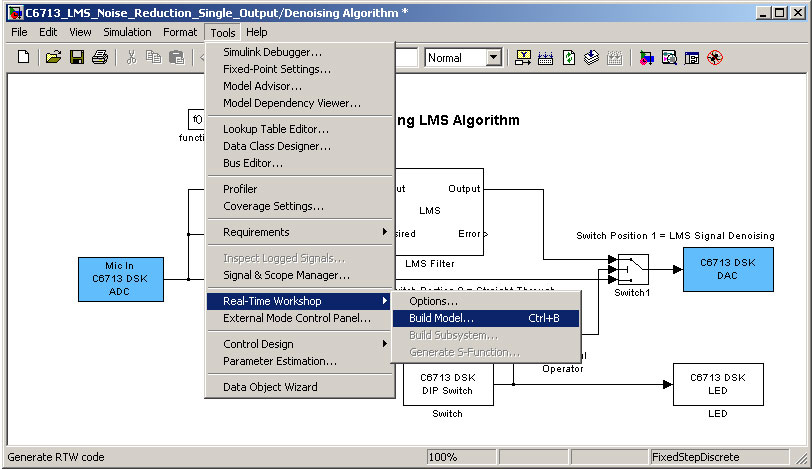The image size is (812, 469).
Task: Select Build Model in submenu
Action: click(486, 318)
